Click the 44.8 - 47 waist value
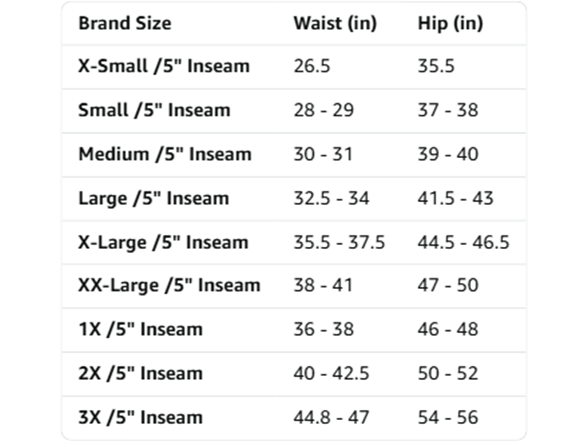Image resolution: width=588 pixels, height=441 pixels. (331, 417)
